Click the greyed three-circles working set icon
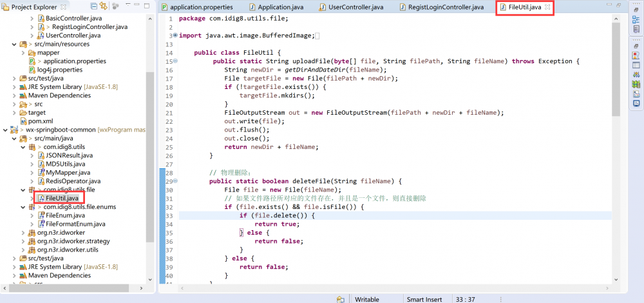Screen dimensions: 644x303 pos(115,6)
